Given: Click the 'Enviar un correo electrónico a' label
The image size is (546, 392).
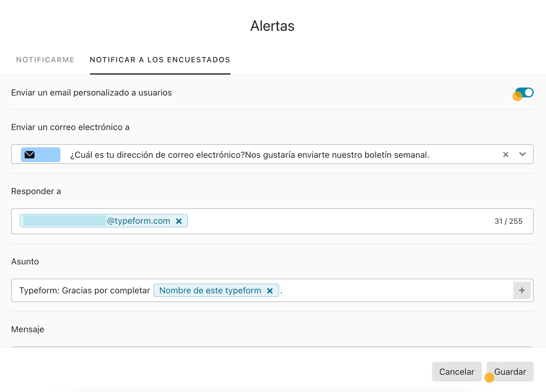Looking at the screenshot, I should pyautogui.click(x=70, y=127).
